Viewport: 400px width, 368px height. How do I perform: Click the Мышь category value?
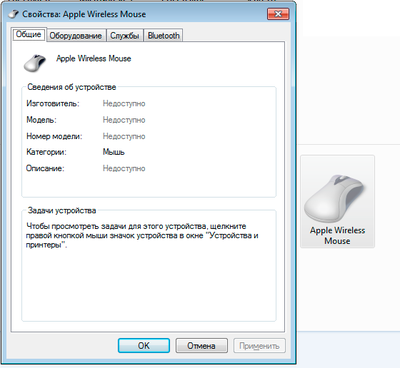(x=114, y=152)
